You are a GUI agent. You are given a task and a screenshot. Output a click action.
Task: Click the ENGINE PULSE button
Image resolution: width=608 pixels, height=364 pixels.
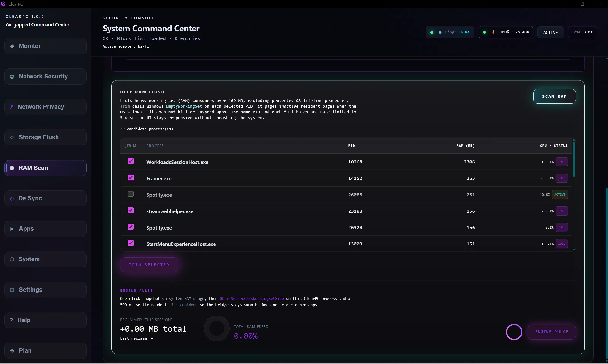(552, 332)
